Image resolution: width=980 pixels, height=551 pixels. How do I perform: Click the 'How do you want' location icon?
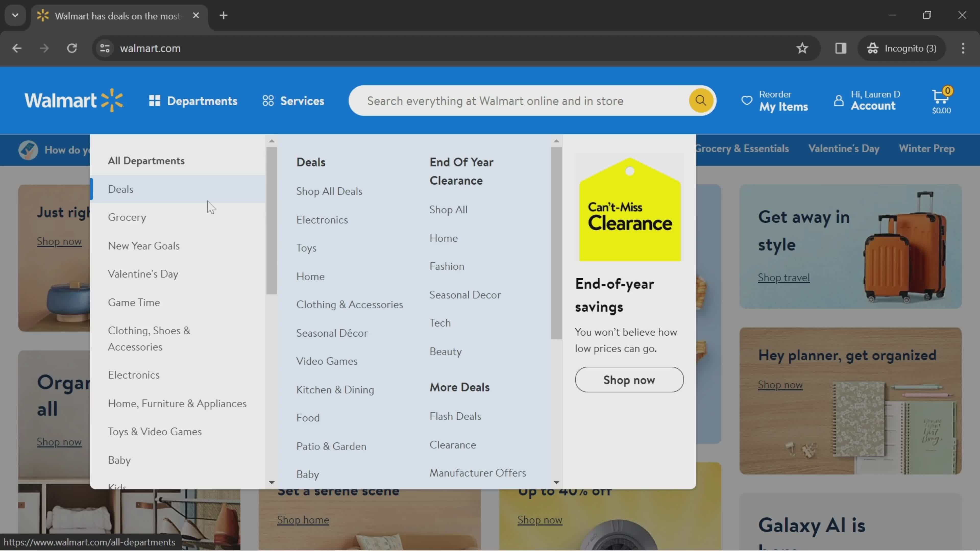(28, 150)
